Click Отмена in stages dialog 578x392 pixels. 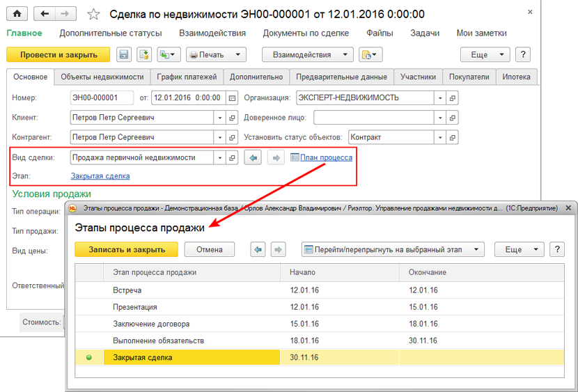[210, 249]
